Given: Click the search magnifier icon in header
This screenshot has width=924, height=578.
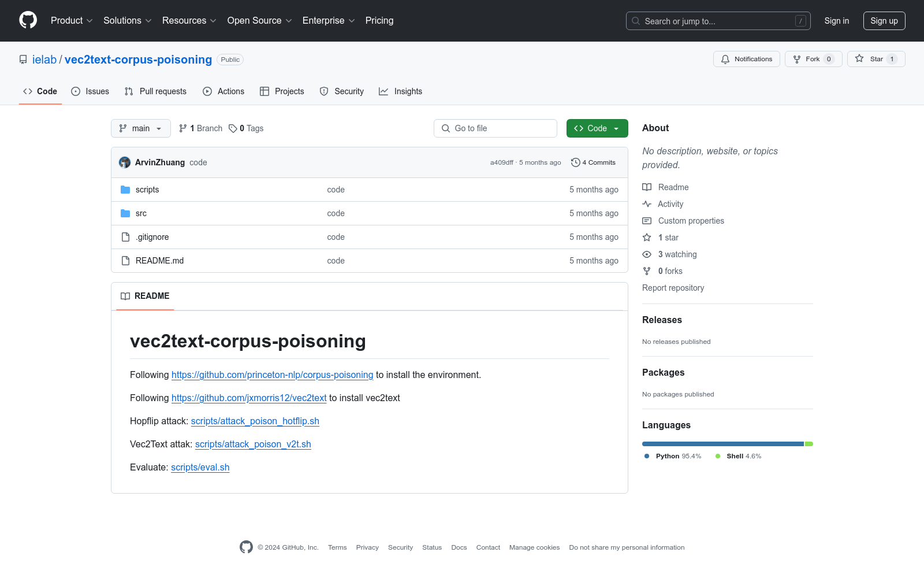Looking at the screenshot, I should [x=636, y=21].
